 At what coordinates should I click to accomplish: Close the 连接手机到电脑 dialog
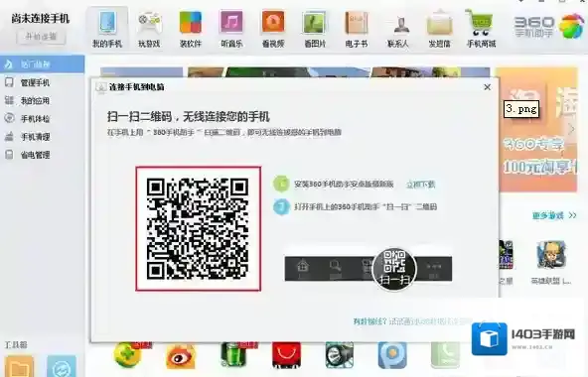[487, 87]
